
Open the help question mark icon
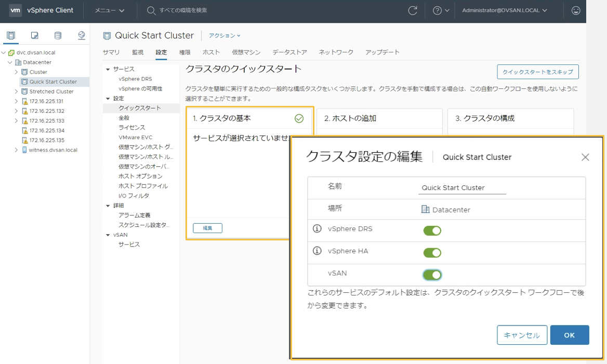(x=437, y=10)
